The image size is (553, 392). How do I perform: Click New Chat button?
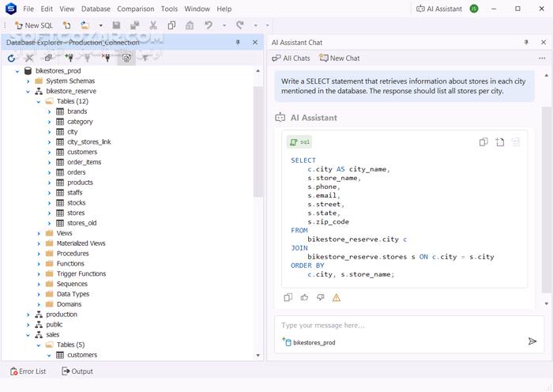click(339, 58)
